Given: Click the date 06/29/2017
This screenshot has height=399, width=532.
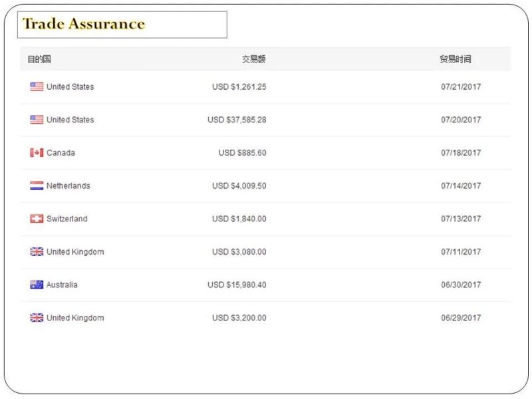Looking at the screenshot, I should [461, 318].
